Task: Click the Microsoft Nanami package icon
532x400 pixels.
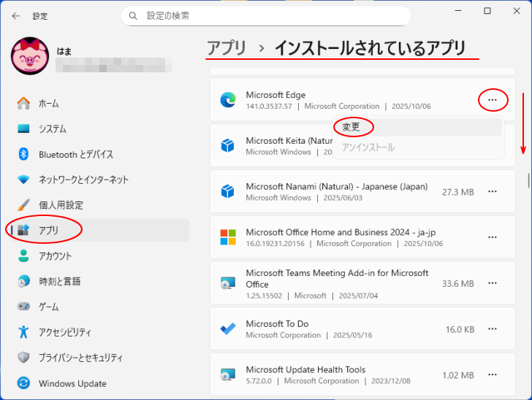Action: click(228, 191)
